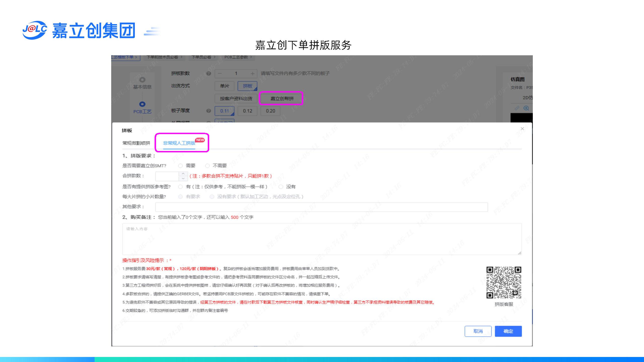
Task: Select 需要 radio for 嘉立创SMT
Action: click(x=180, y=166)
